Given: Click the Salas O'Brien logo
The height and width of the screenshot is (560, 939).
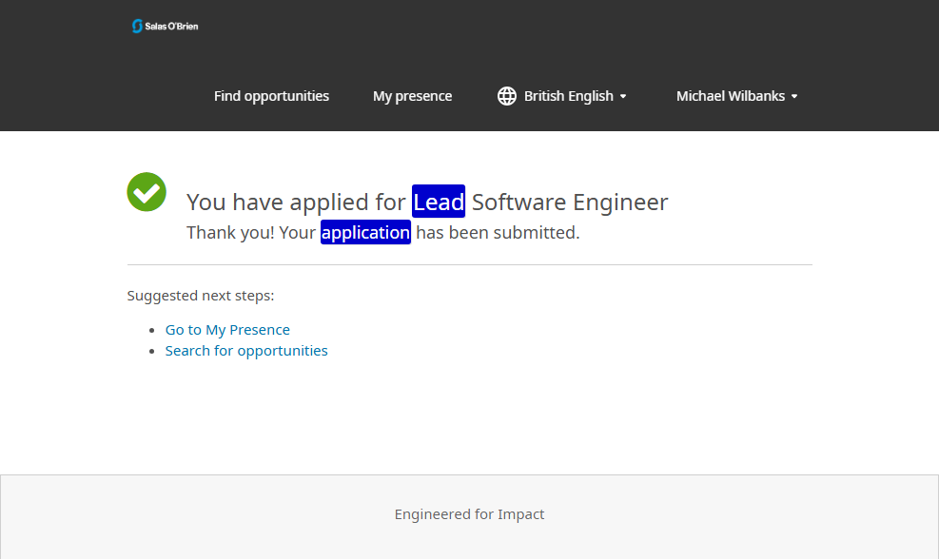Looking at the screenshot, I should 165,26.
